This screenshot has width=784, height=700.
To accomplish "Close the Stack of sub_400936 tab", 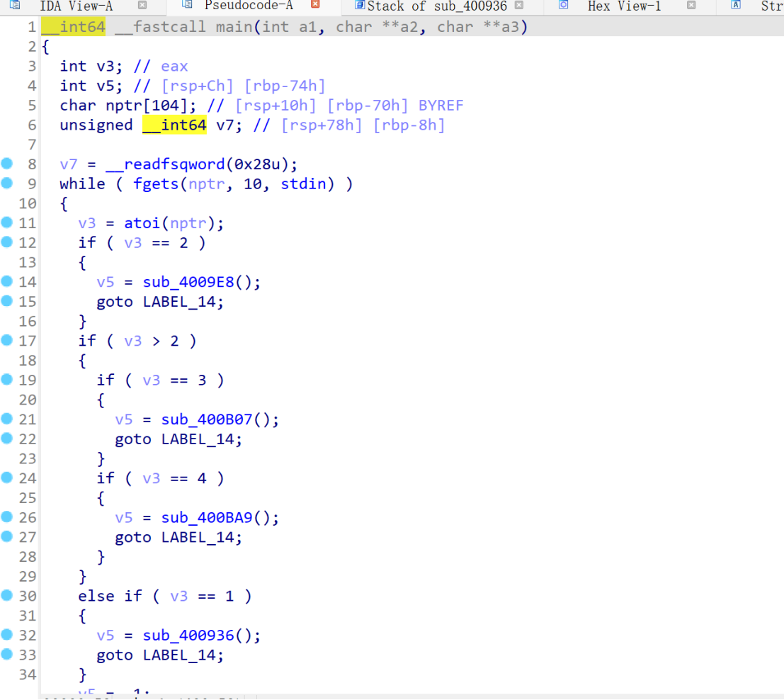I will (519, 6).
